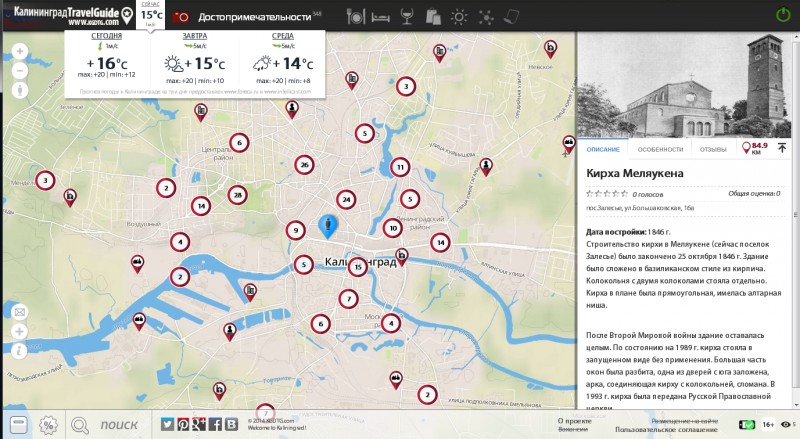This screenshot has height=439, width=800.
Task: Open the percent discounts icon
Action: click(x=48, y=425)
